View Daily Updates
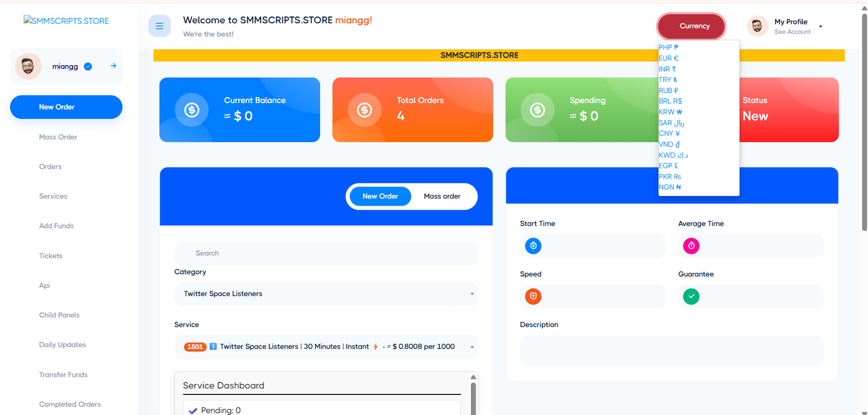The image size is (868, 415). pyautogui.click(x=62, y=345)
